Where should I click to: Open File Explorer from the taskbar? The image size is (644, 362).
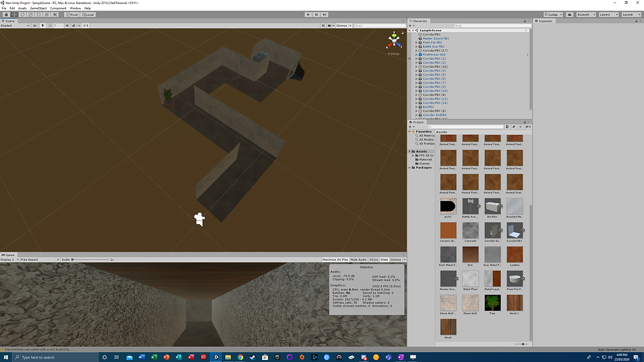tap(228, 357)
